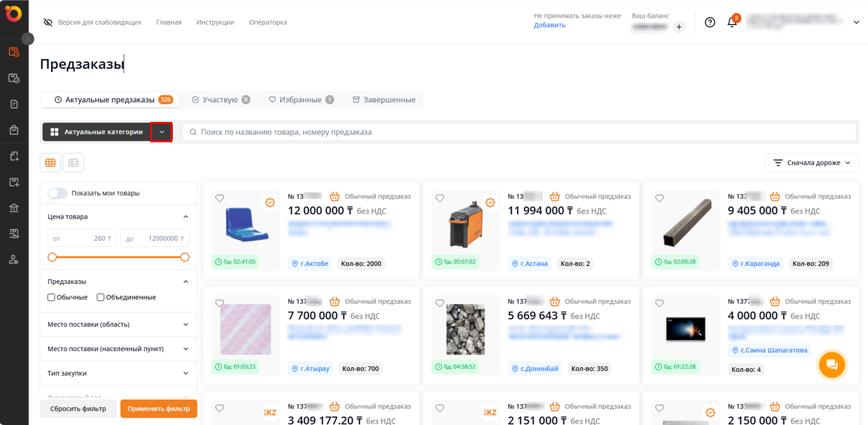Click the second sidebar icon below preorders

click(x=14, y=78)
